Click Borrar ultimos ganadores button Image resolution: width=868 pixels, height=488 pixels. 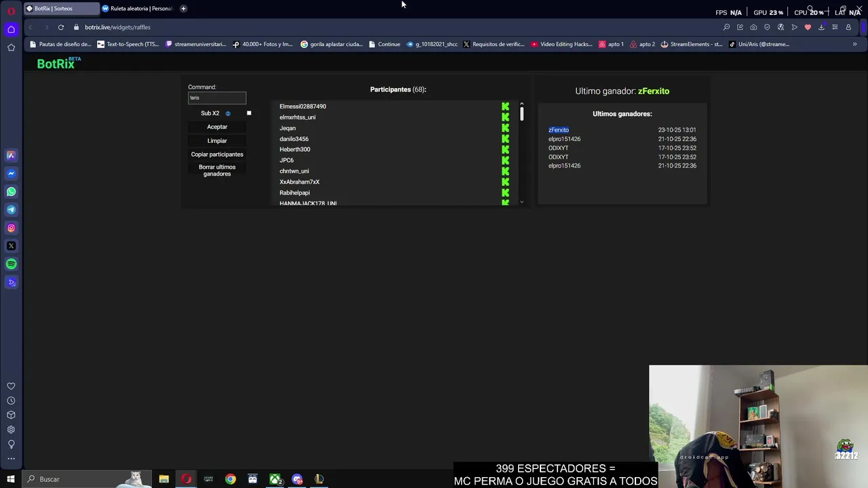point(217,171)
